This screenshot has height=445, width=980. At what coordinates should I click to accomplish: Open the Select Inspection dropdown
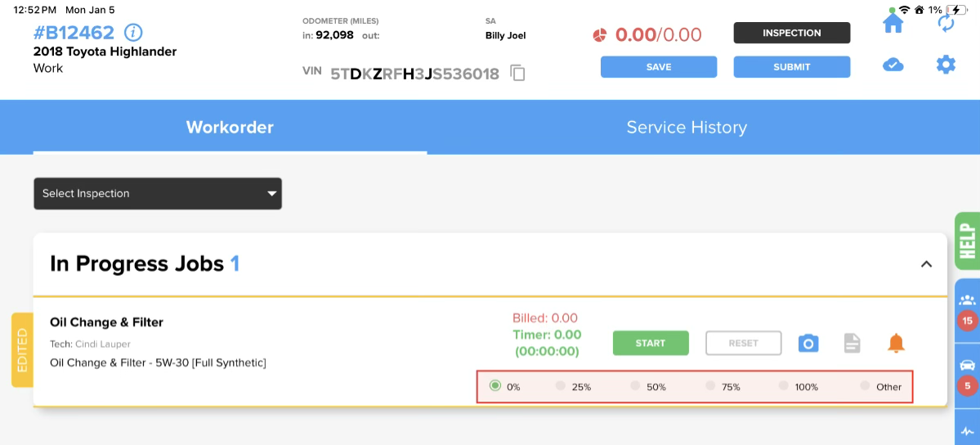click(158, 193)
